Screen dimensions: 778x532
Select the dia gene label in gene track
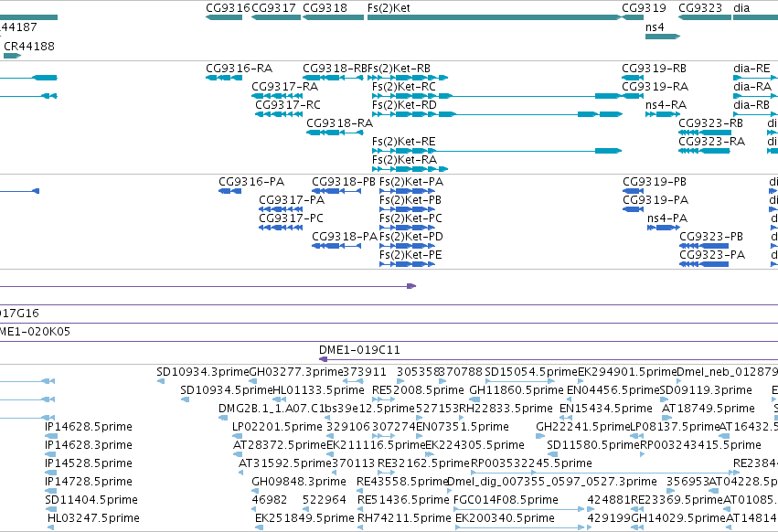[741, 8]
